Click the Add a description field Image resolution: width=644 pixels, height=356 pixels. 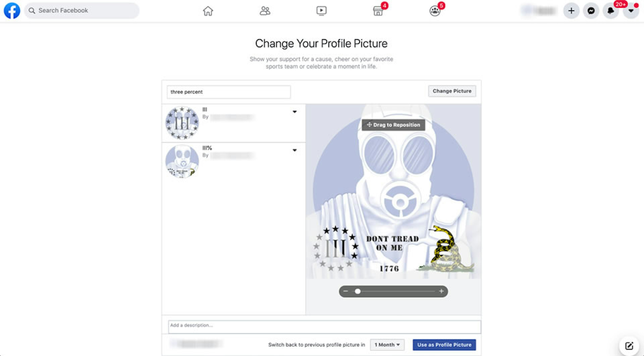(325, 327)
